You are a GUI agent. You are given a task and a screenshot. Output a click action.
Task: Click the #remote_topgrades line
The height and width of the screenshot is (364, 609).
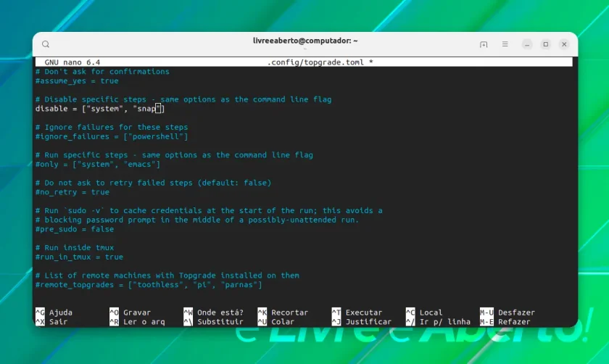[x=149, y=285]
